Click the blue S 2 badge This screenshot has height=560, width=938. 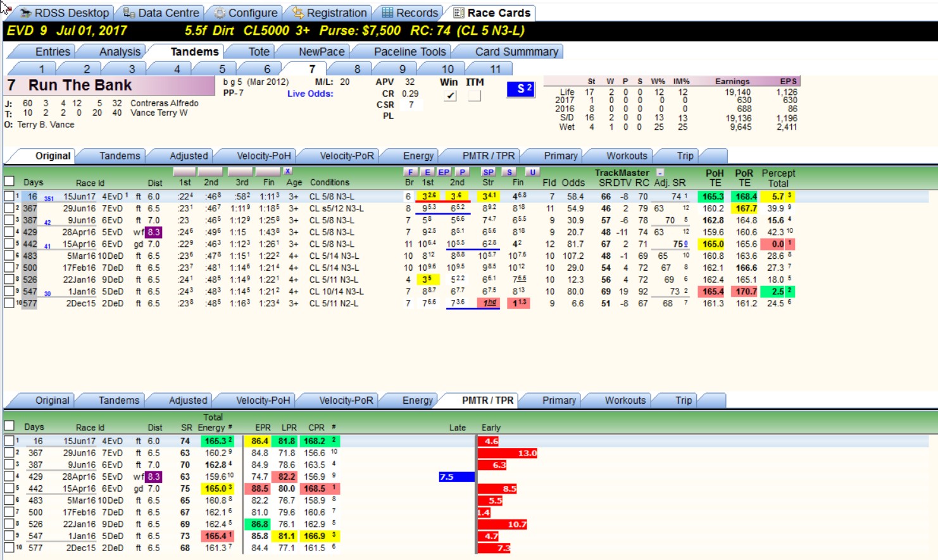521,89
